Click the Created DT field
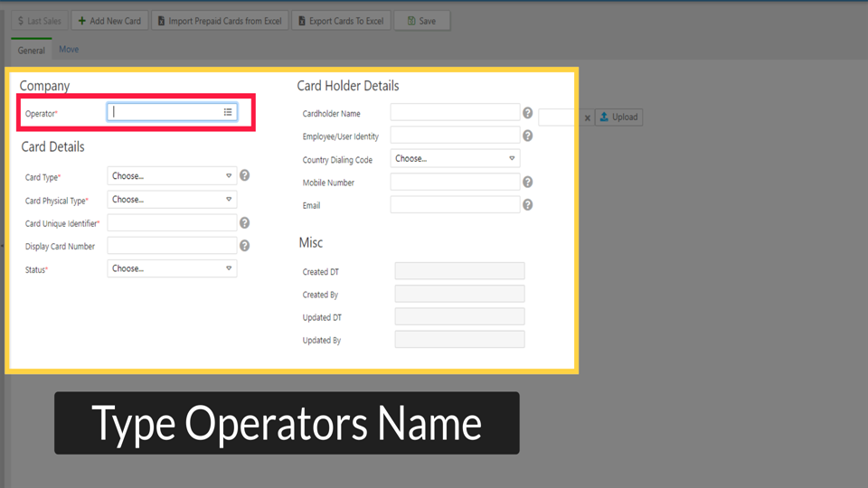 (459, 271)
